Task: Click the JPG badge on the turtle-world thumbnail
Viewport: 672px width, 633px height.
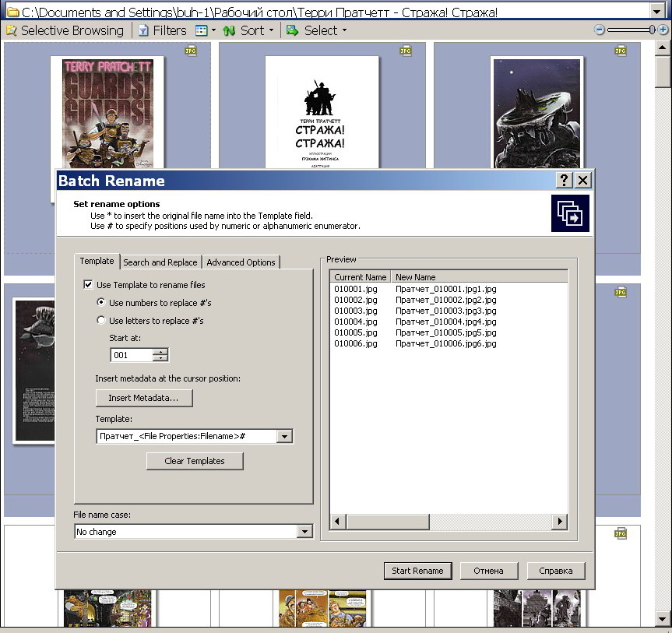Action: point(620,51)
